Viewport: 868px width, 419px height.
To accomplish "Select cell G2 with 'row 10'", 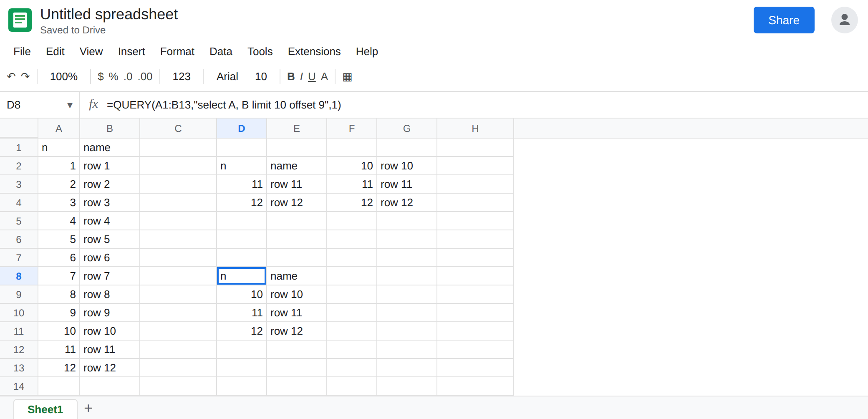I will 407,166.
